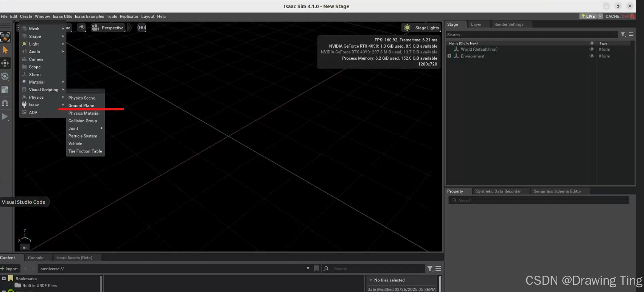Create an Xform from the menu
The width and height of the screenshot is (644, 292).
43,74
